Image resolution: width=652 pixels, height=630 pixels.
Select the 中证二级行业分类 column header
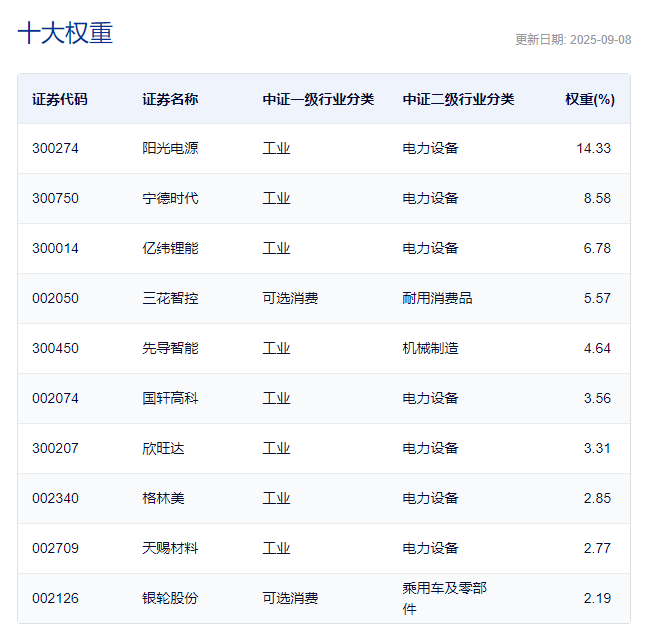pos(458,99)
